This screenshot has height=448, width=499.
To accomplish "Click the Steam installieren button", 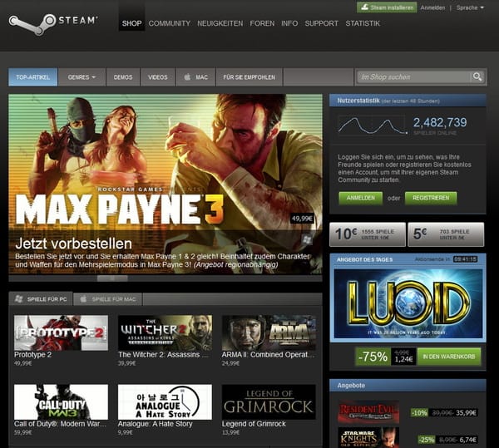I will pos(387,7).
